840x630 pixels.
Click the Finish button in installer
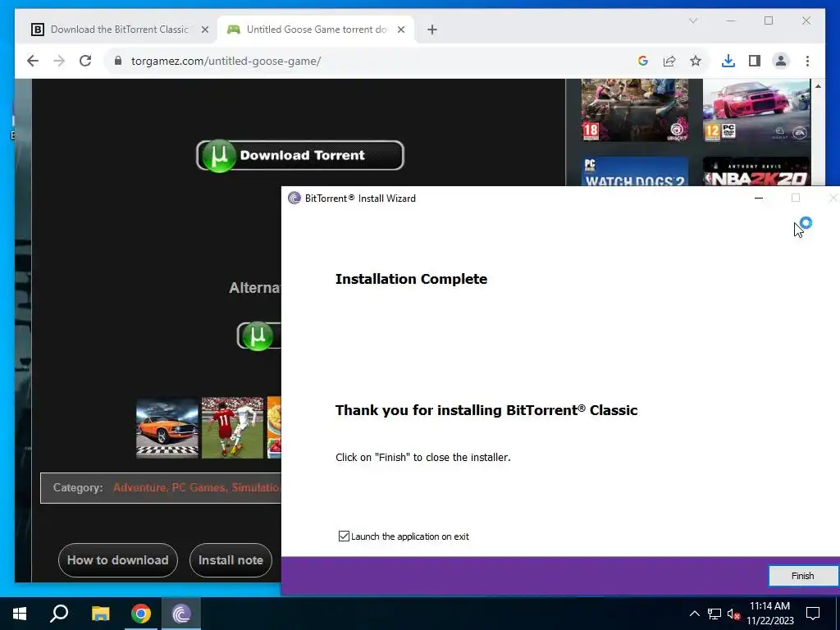pyautogui.click(x=802, y=575)
